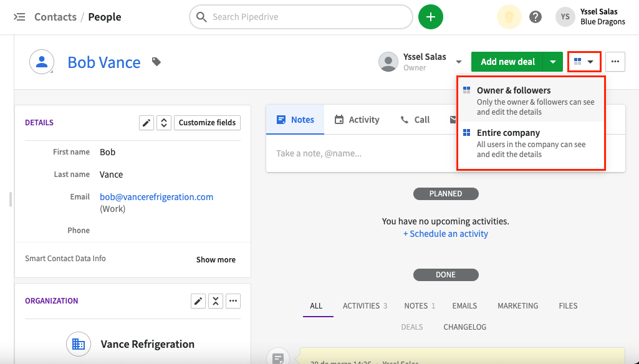
Task: Select the tag icon beside Bob Vance's name
Action: [156, 62]
